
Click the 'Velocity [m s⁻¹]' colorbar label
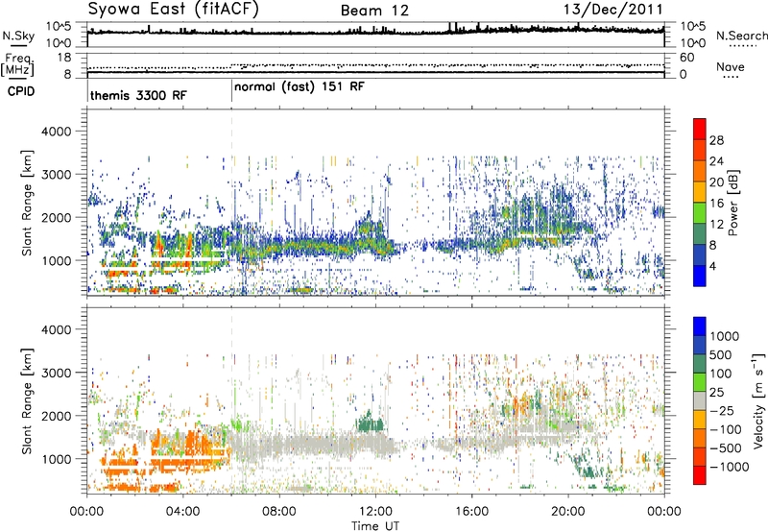point(758,400)
